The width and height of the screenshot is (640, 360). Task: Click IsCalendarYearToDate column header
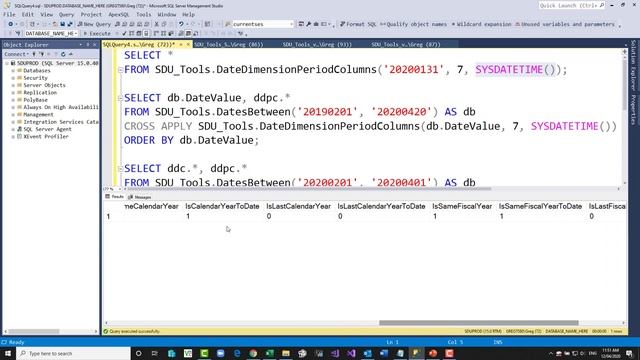pyautogui.click(x=222, y=207)
